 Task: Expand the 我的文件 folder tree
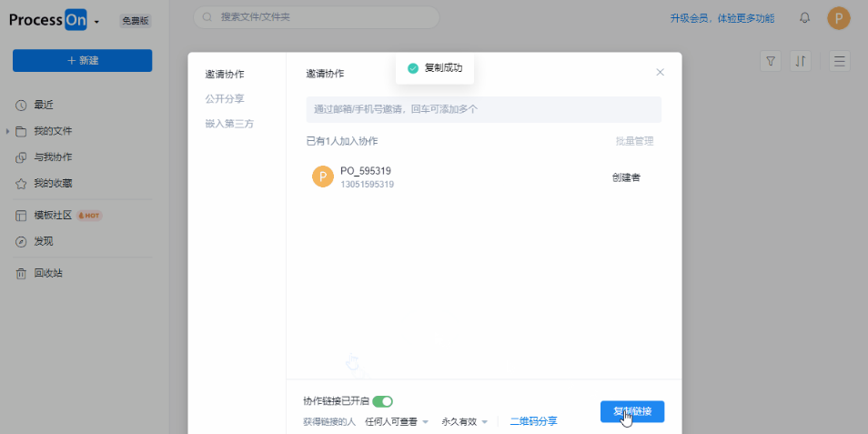click(x=8, y=131)
